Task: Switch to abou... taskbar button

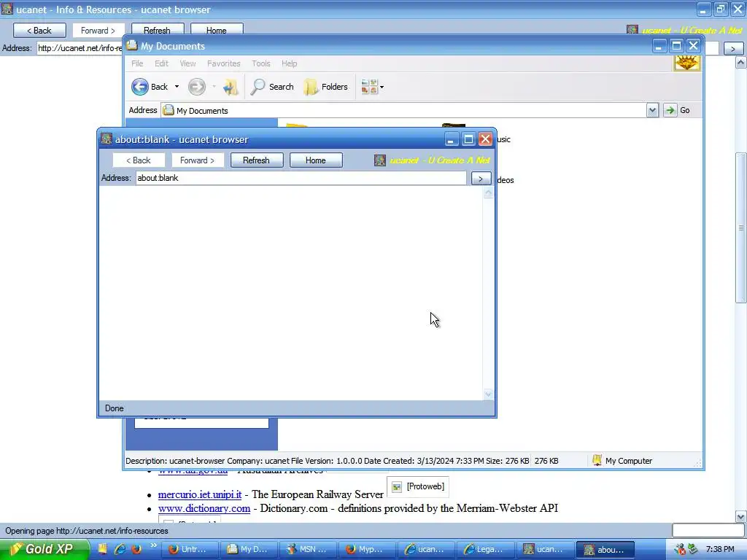Action: pos(605,549)
